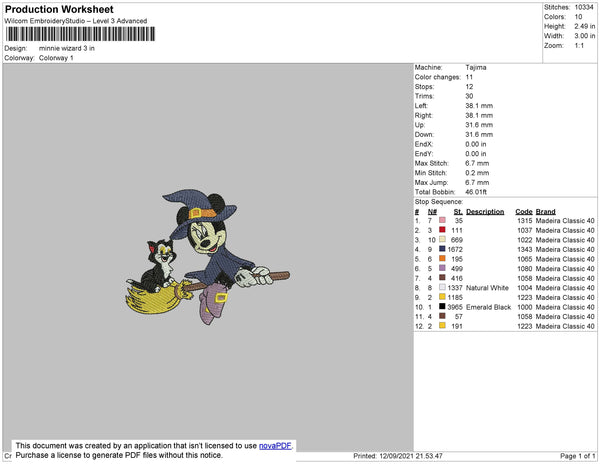Image resolution: width=600 pixels, height=464 pixels.
Task: Select the Color changes value '11'
Action: pyautogui.click(x=469, y=77)
